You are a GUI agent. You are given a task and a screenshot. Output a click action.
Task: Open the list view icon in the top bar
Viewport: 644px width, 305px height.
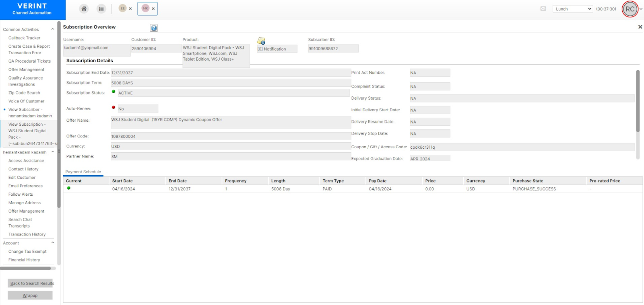click(101, 8)
